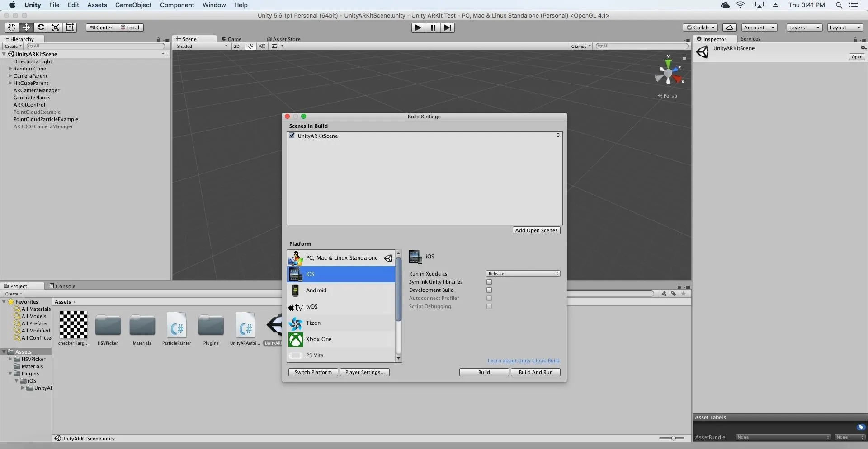Click the Unity logo in Inspector
Image resolution: width=868 pixels, height=449 pixels.
tap(703, 52)
